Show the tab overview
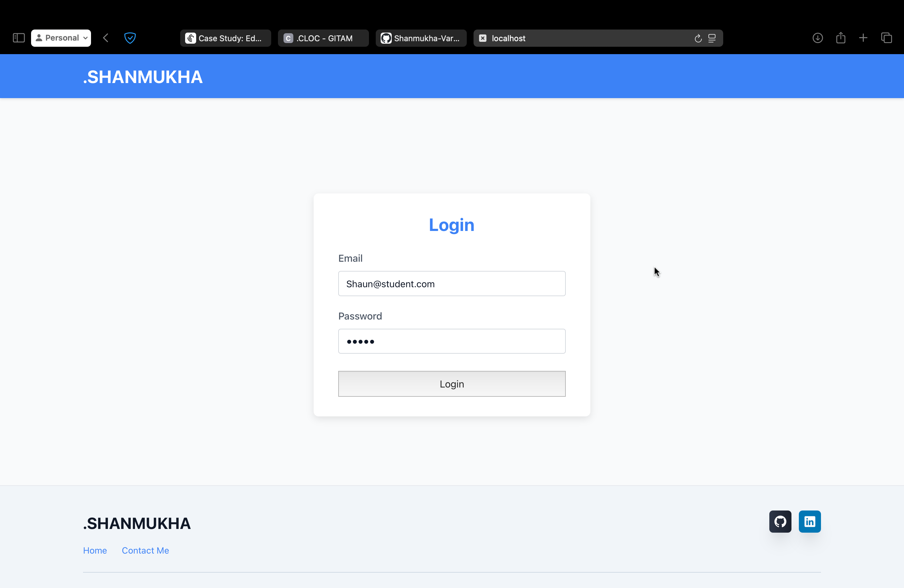 coord(887,38)
